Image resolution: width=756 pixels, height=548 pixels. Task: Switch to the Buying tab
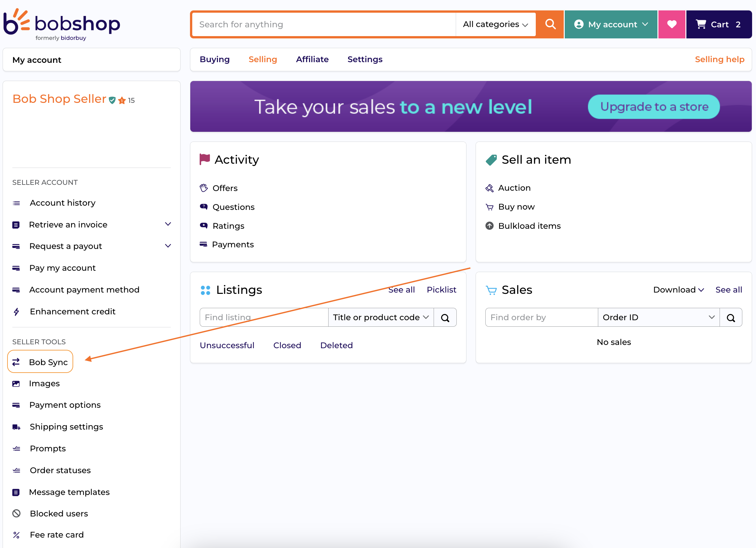click(x=215, y=59)
